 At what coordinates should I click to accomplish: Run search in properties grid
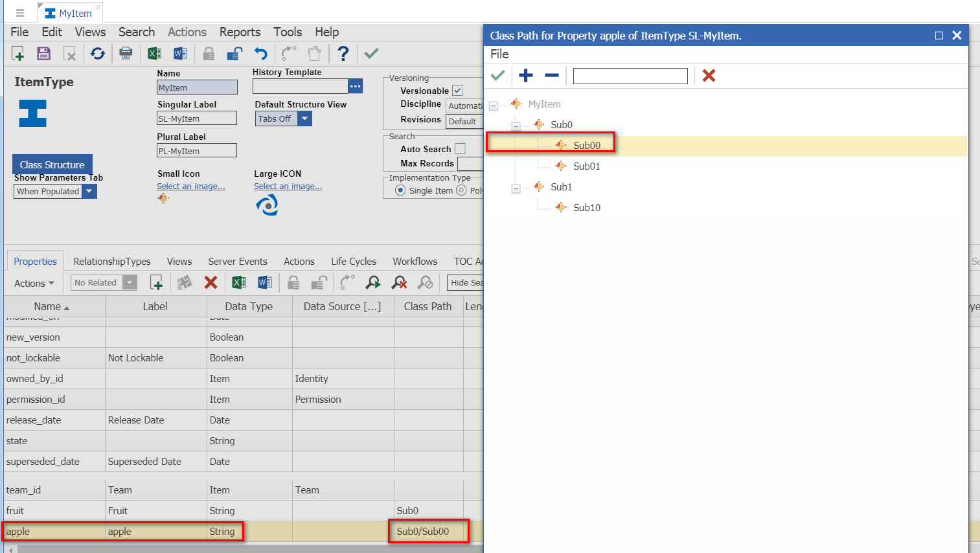tap(373, 282)
